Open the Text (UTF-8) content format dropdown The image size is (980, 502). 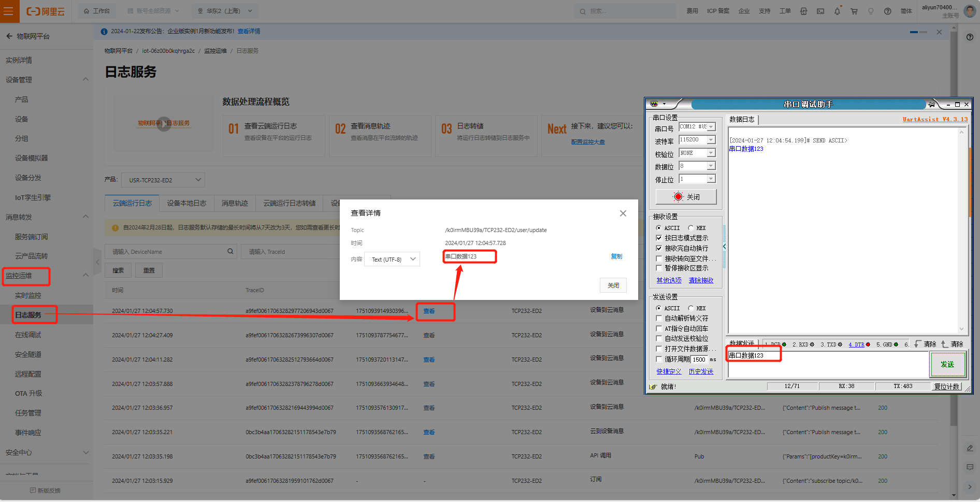click(392, 259)
